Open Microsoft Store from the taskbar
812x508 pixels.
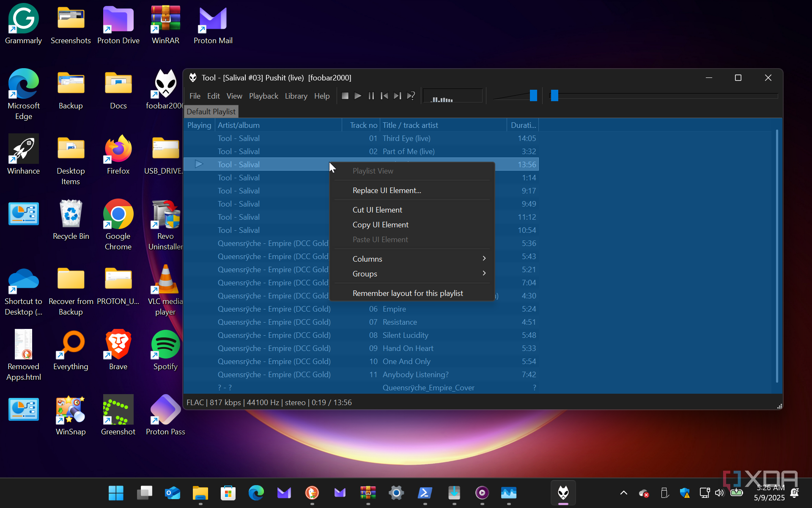click(x=228, y=493)
